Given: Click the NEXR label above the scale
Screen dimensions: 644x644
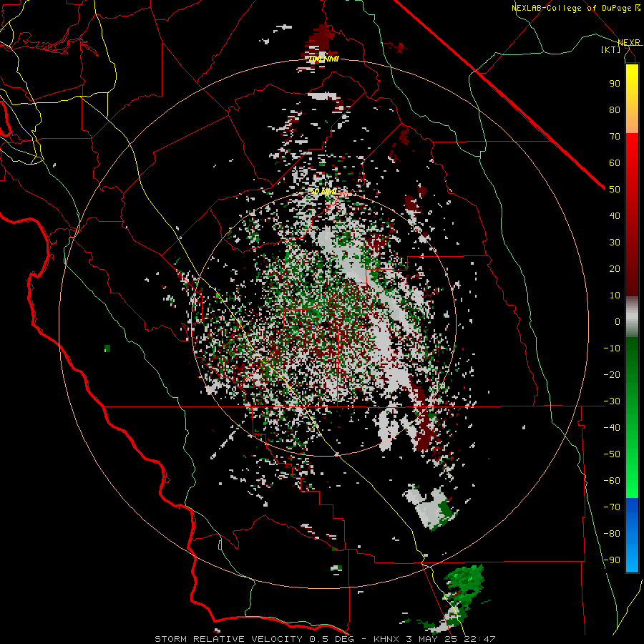Looking at the screenshot, I should click(628, 42).
